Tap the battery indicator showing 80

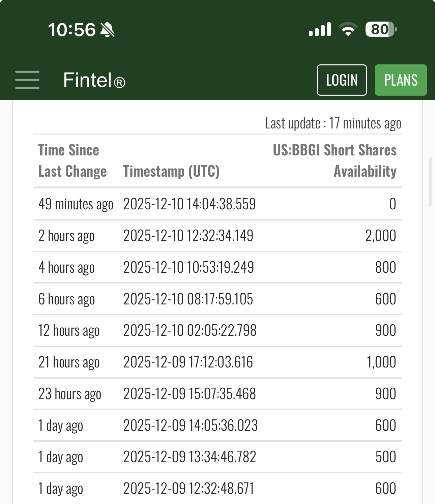[x=381, y=29]
